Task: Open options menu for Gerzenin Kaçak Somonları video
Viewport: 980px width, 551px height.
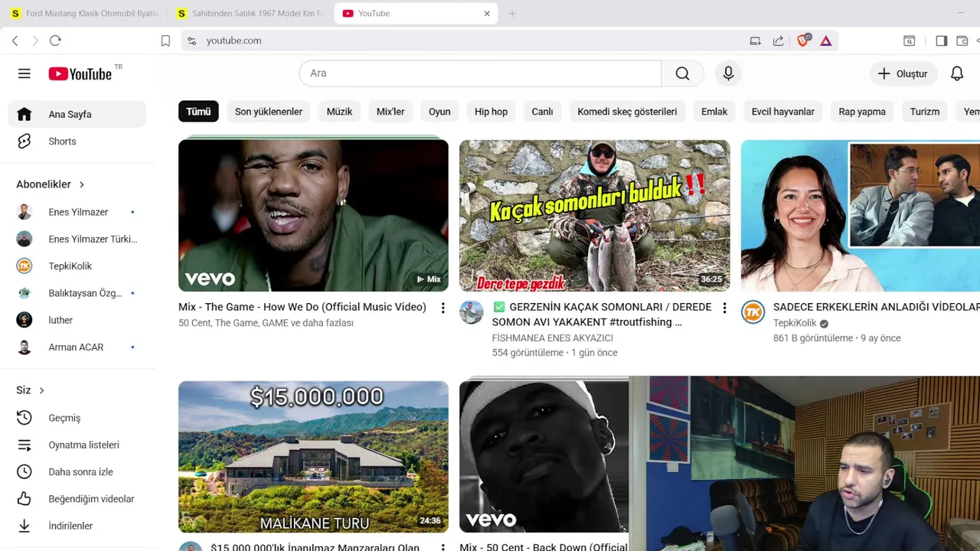Action: tap(724, 308)
